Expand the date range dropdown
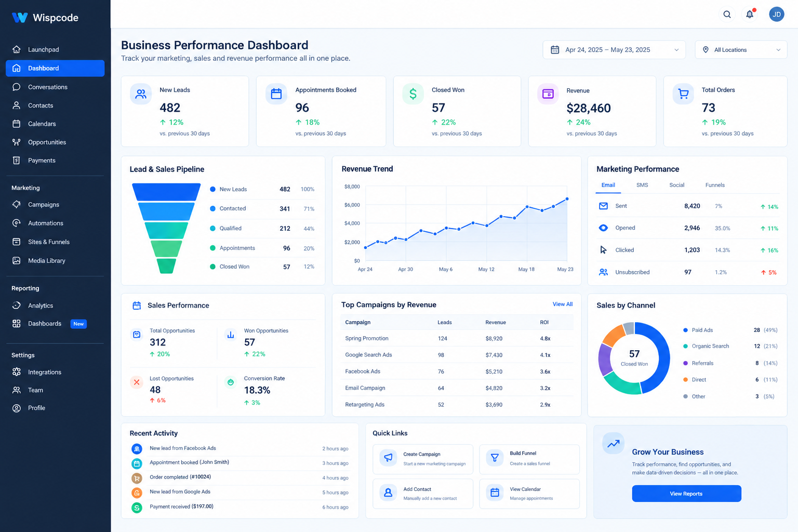 pyautogui.click(x=614, y=50)
